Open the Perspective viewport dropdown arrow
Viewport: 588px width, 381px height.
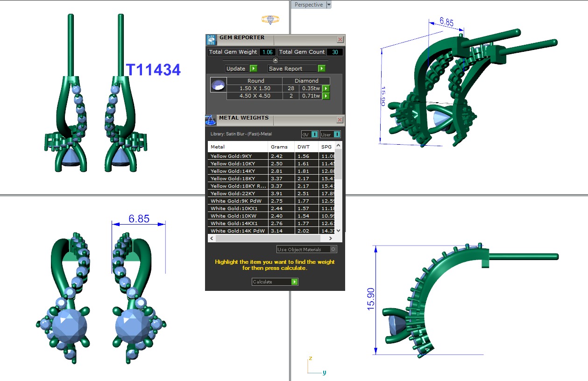[x=329, y=5]
